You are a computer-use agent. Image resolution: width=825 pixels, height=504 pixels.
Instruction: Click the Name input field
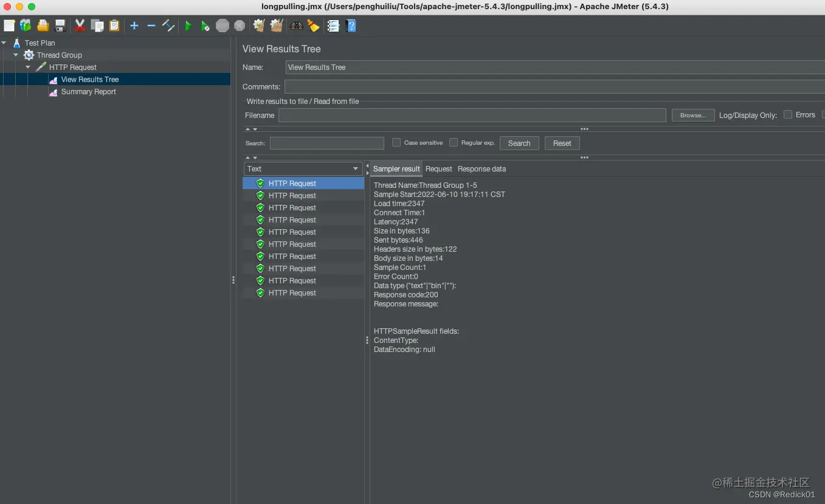555,67
